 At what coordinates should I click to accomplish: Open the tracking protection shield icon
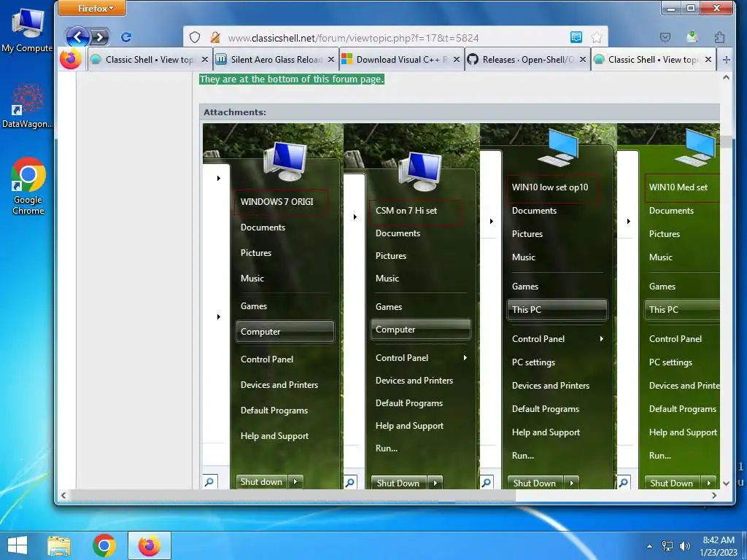pyautogui.click(x=194, y=37)
